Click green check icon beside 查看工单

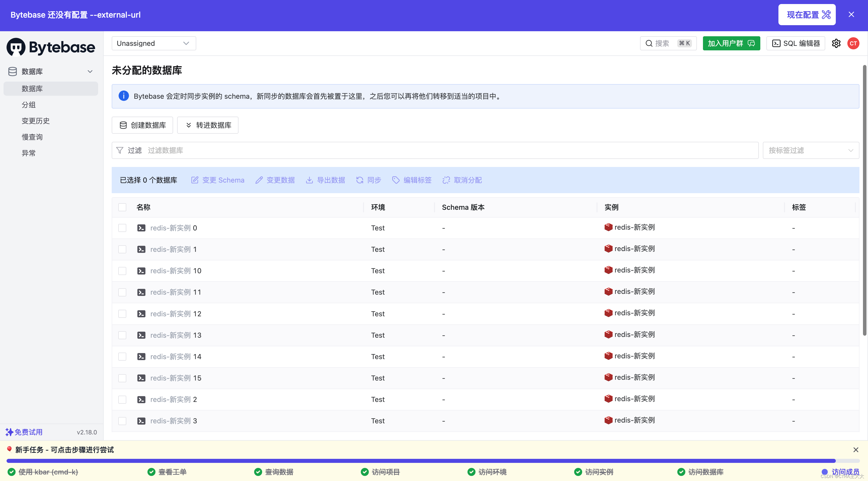pos(151,471)
